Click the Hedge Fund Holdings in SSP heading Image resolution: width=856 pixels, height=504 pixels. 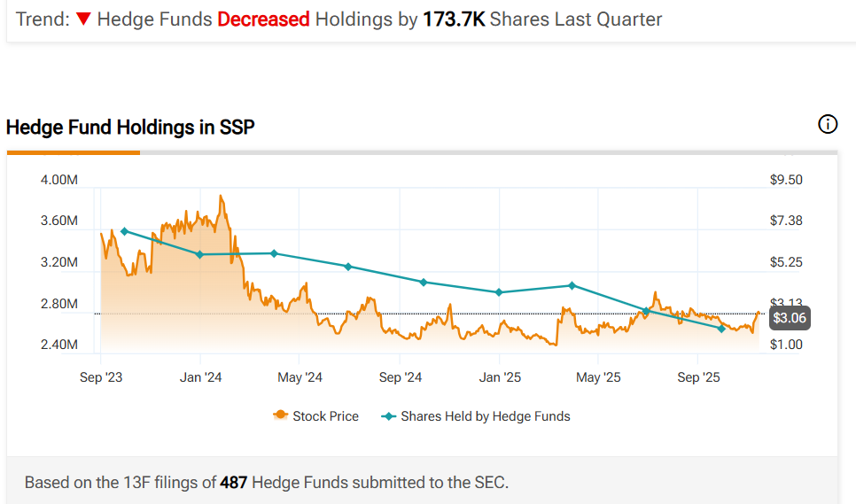point(130,127)
